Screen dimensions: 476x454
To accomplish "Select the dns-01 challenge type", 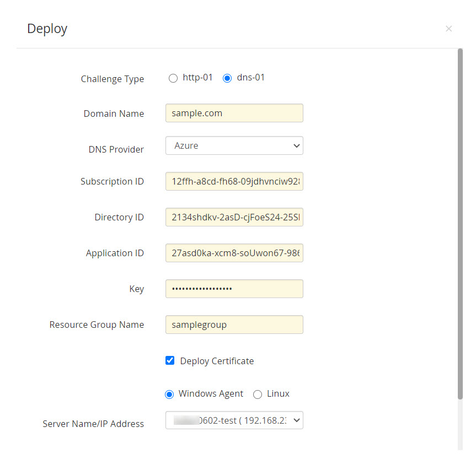I will pos(227,78).
